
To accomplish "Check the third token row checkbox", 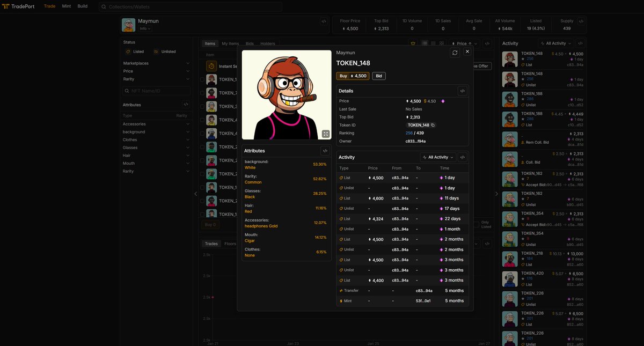I will 202,106.
